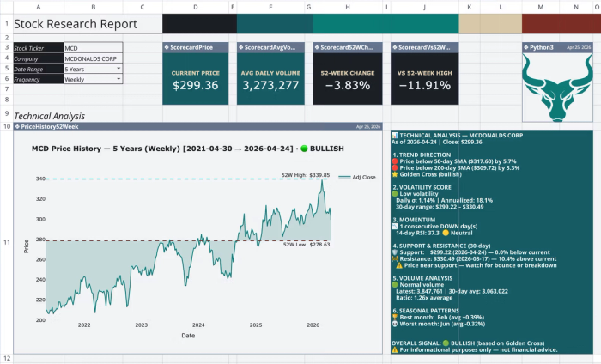
Task: Open the Frequency dropdown arrow
Action: pos(118,78)
